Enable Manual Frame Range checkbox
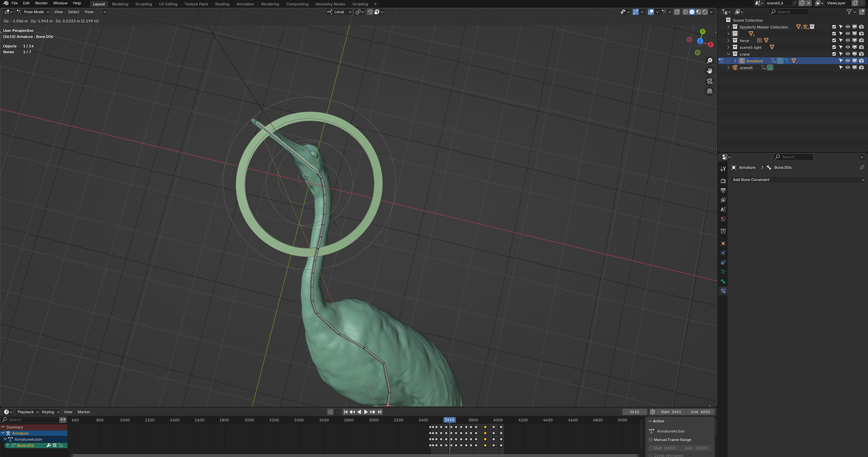Image resolution: width=868 pixels, height=457 pixels. pos(651,440)
